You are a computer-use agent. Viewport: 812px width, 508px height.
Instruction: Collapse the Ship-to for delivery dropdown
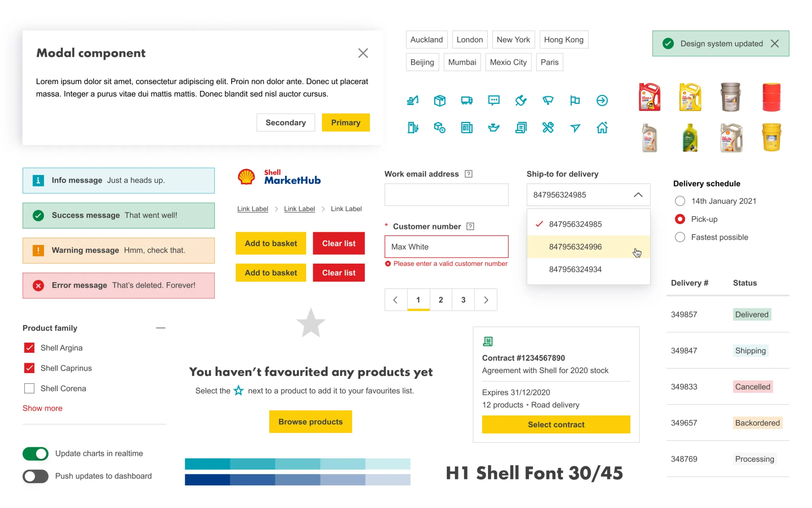click(x=638, y=195)
